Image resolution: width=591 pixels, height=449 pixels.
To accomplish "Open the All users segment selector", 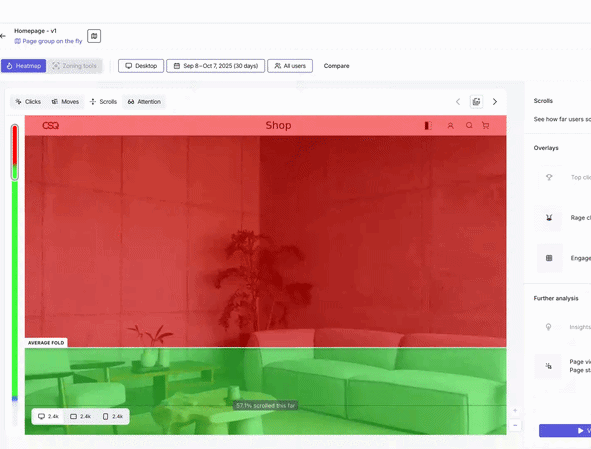I will click(290, 66).
